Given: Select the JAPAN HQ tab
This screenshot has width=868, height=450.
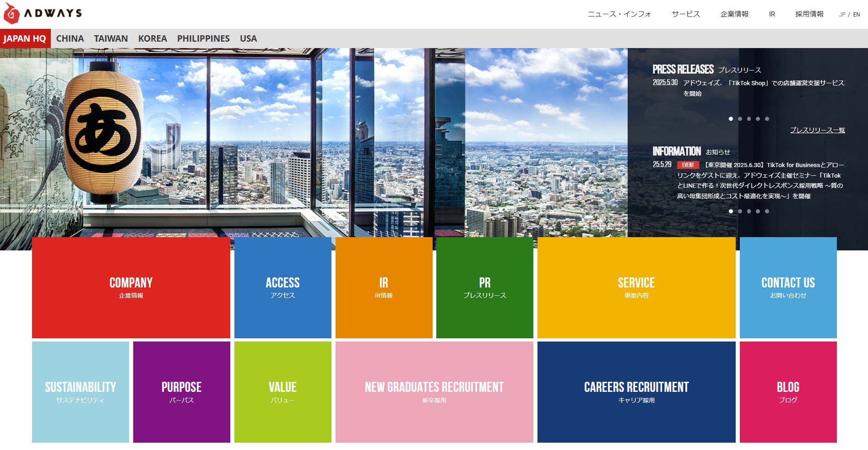Looking at the screenshot, I should tap(25, 38).
